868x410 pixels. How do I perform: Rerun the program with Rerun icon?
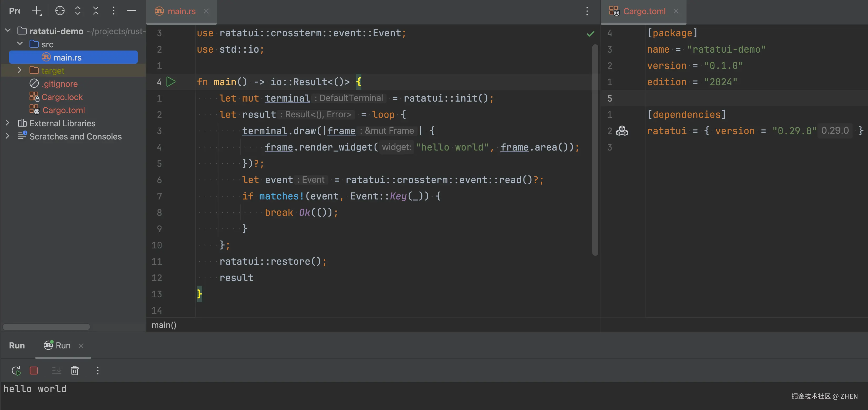pos(16,371)
